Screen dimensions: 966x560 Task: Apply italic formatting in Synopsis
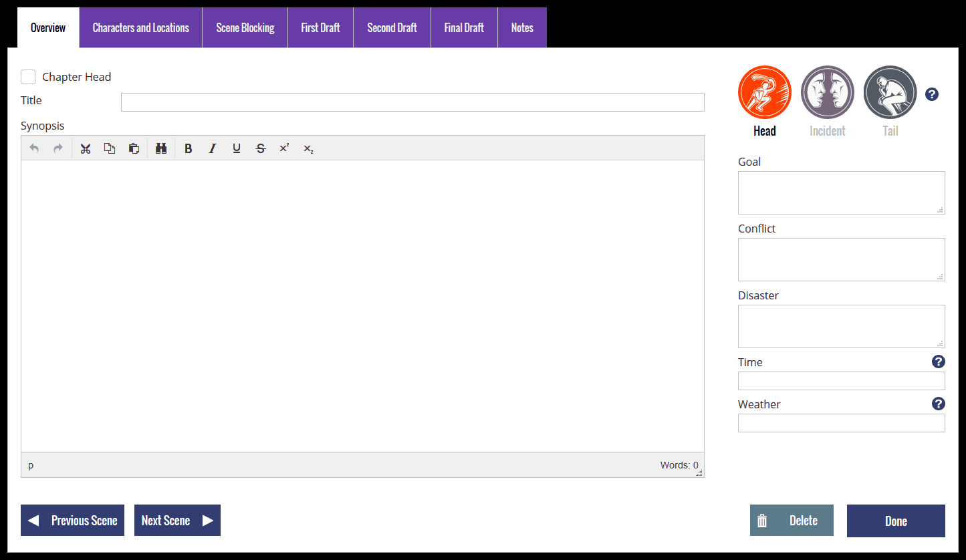(213, 148)
